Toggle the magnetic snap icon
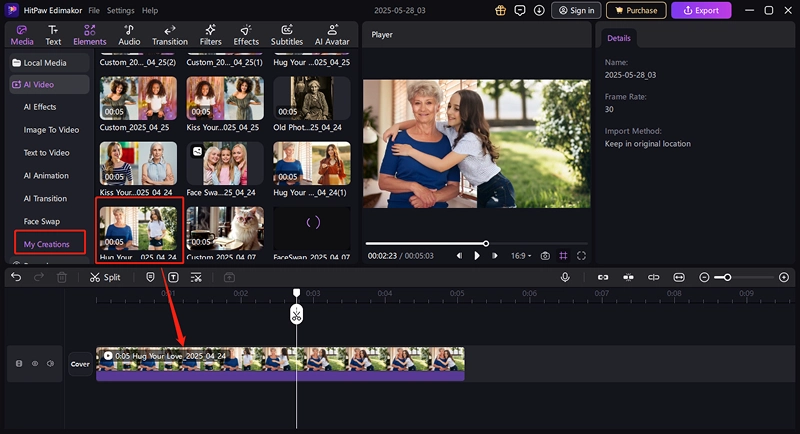 628,277
